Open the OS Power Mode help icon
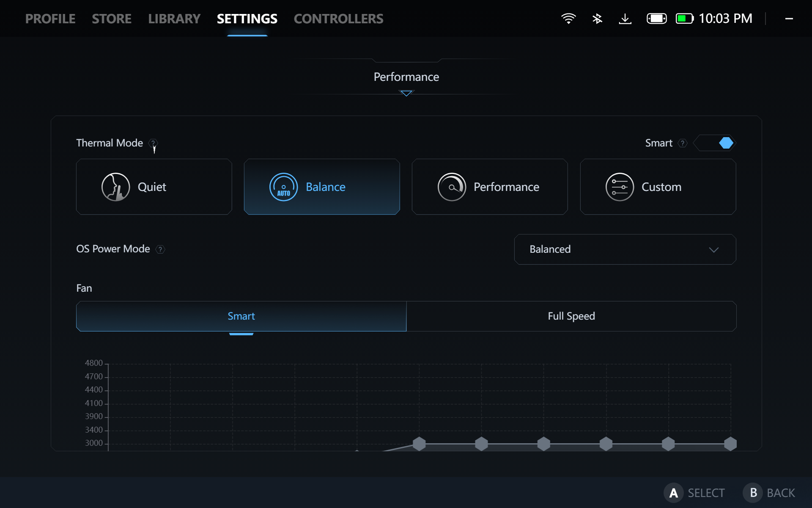Image resolution: width=812 pixels, height=508 pixels. click(x=160, y=249)
